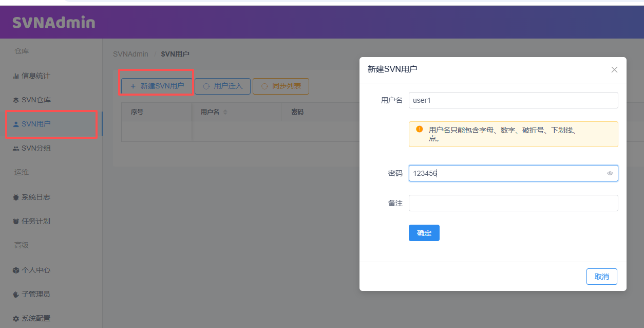The width and height of the screenshot is (644, 328).
Task: Open 子管理员 in the sidebar
Action: (x=31, y=294)
